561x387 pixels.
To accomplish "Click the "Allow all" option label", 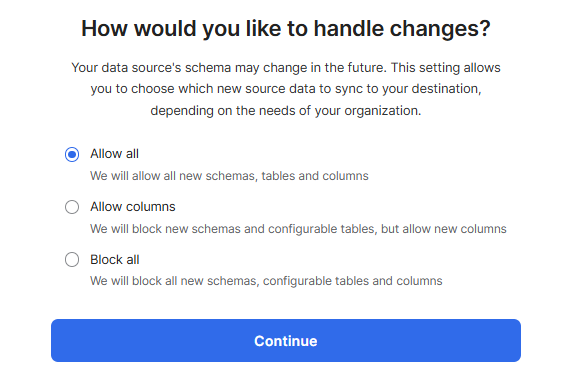I will click(114, 154).
